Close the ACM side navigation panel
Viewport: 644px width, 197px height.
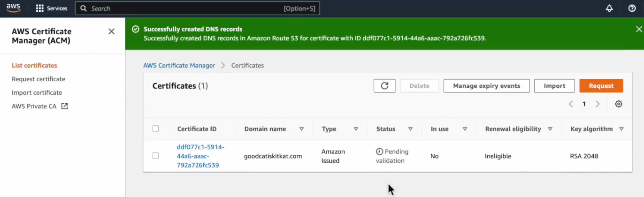111,31
